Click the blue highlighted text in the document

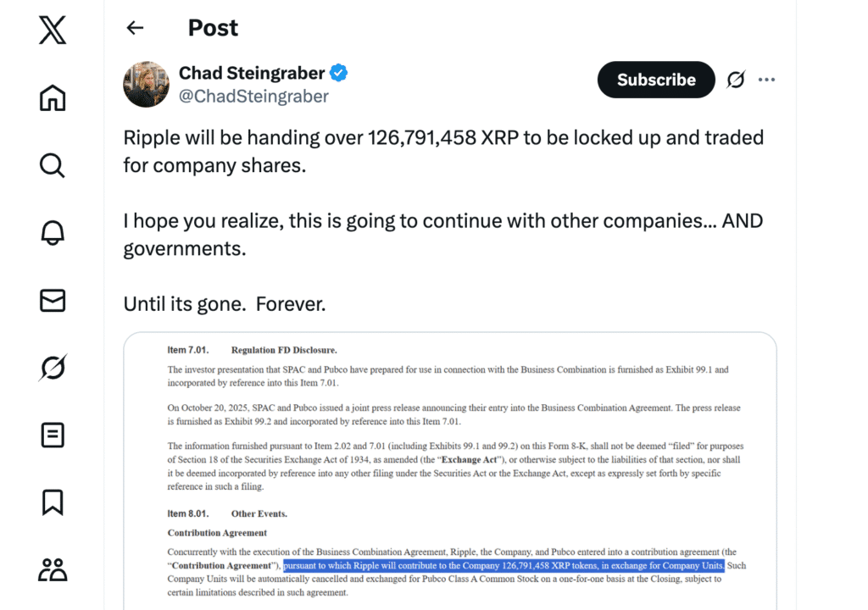tap(503, 565)
